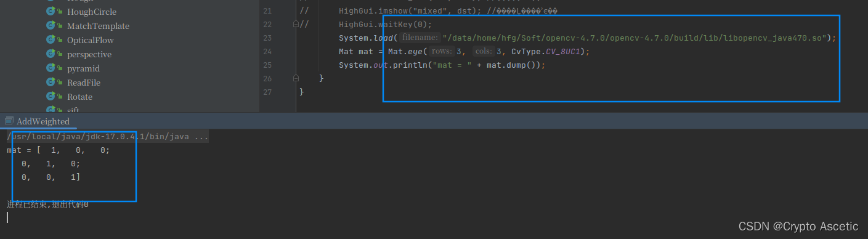Click gutter line number 24
This screenshot has height=239, width=868.
coord(267,52)
